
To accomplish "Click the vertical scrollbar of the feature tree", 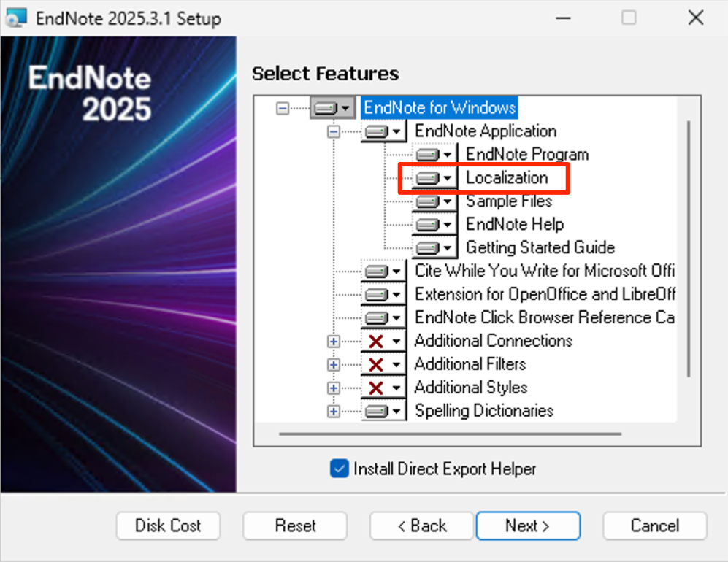I will 689,249.
